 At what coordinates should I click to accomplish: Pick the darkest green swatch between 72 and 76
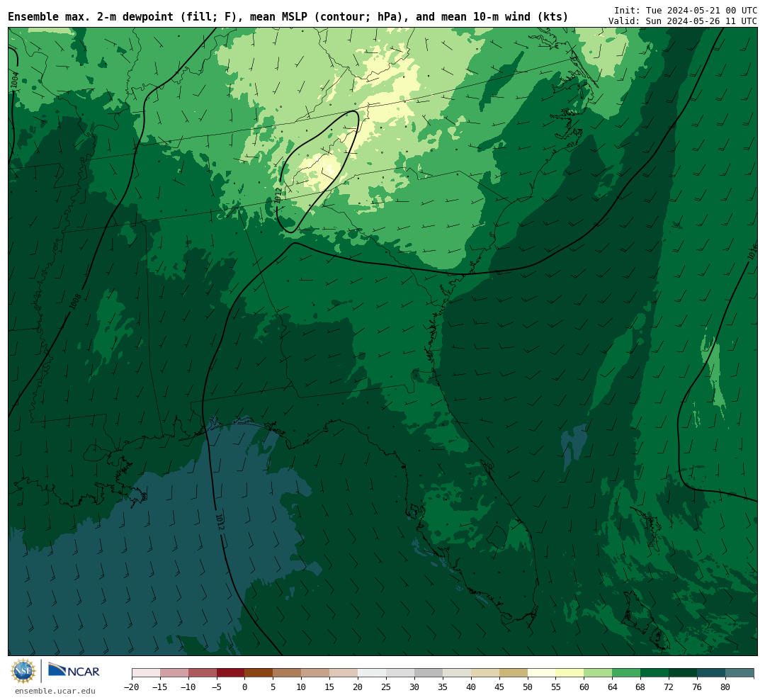tap(683, 673)
